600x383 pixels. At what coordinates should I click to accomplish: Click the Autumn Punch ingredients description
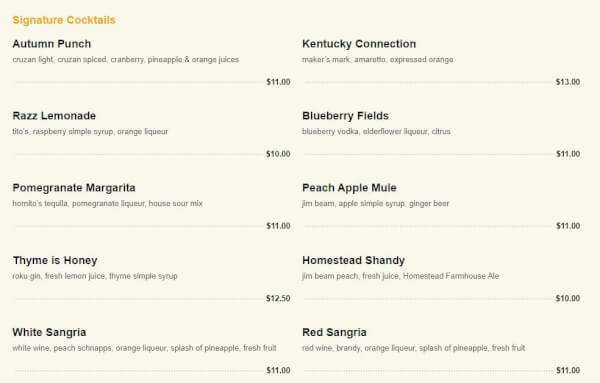pyautogui.click(x=126, y=60)
